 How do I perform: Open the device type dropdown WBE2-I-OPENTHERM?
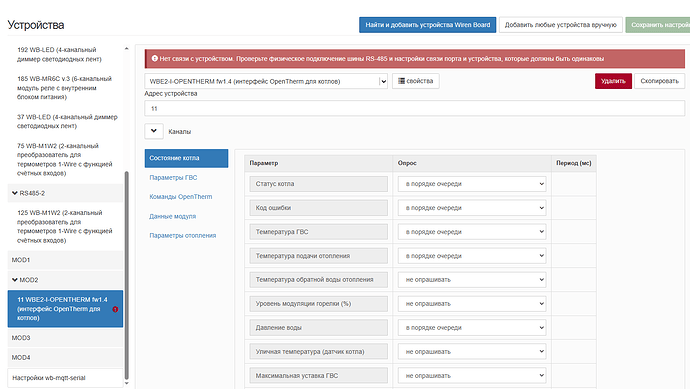[266, 81]
